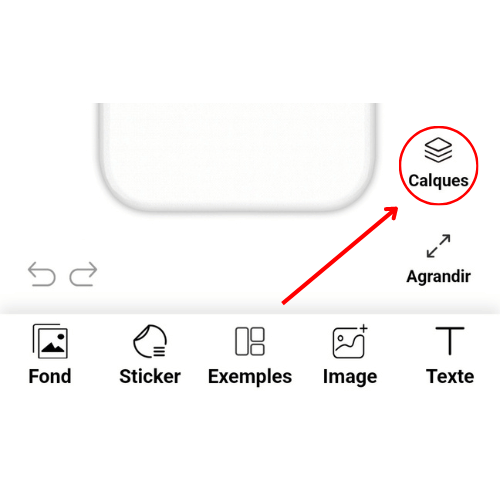Open the peeling Sticker icon
Screen dimensions: 500x500
coord(150,341)
